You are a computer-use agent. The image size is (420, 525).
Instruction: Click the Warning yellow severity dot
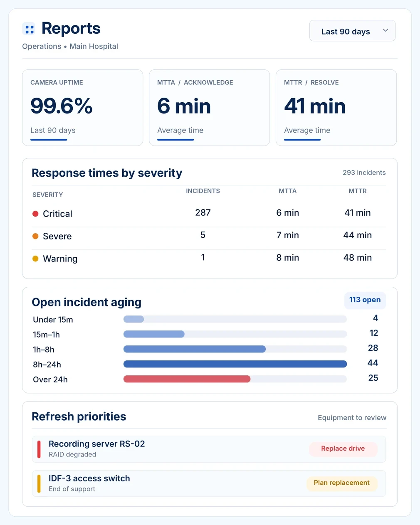[x=35, y=259]
